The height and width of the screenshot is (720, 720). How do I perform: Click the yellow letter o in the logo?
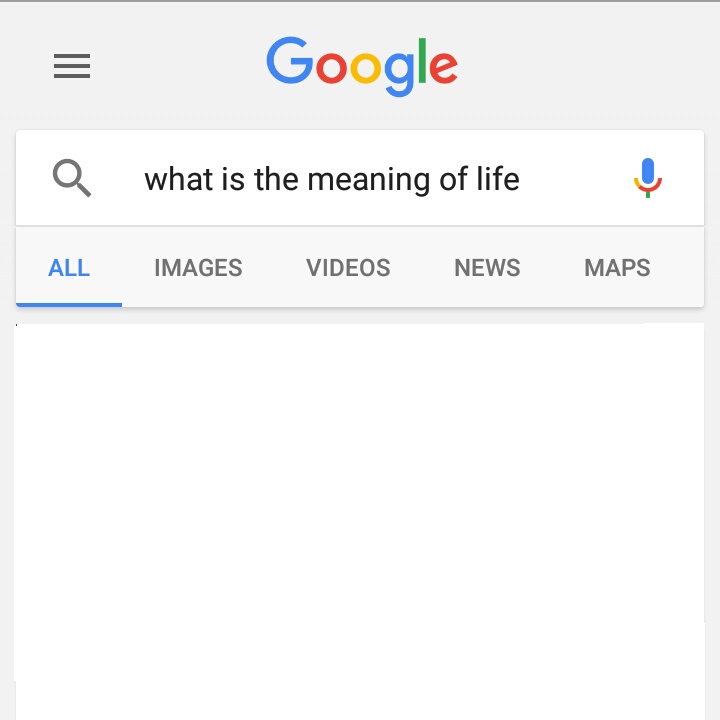click(366, 68)
